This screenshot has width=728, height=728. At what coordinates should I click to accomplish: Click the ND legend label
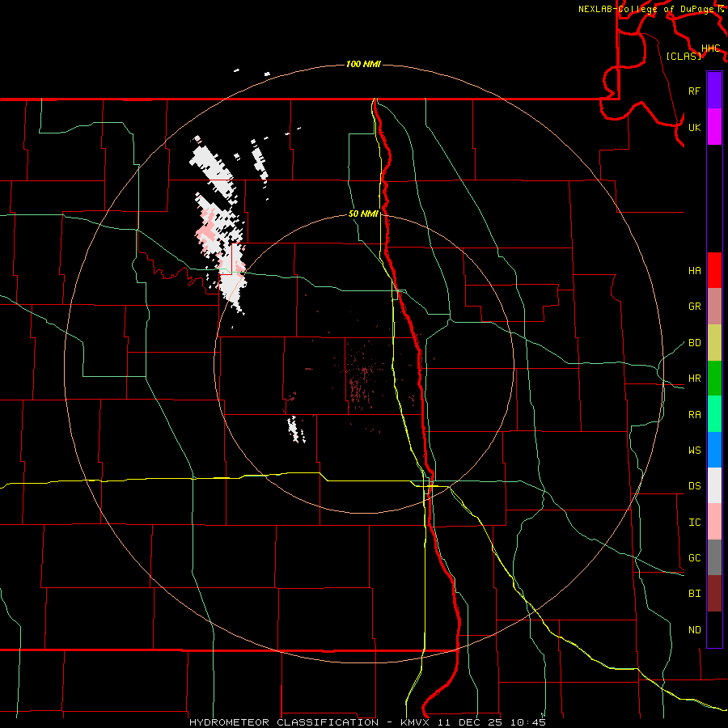(x=695, y=630)
